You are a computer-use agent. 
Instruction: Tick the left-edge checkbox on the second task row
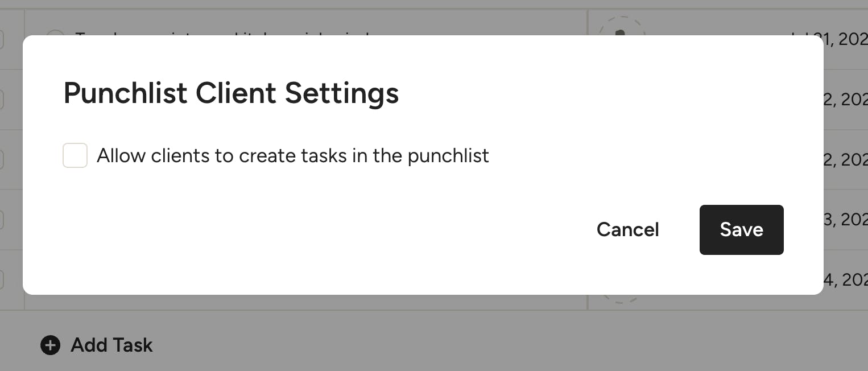tap(2, 100)
